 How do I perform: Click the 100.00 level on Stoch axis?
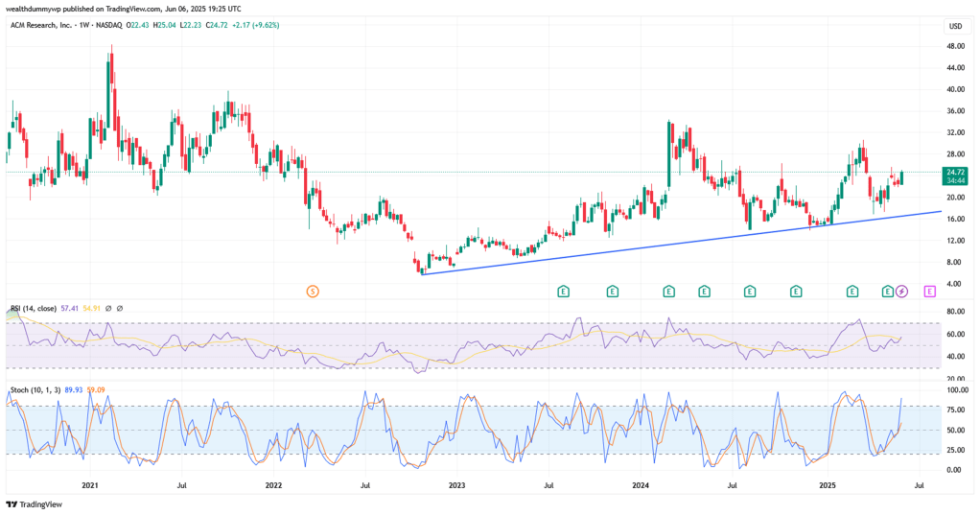(958, 390)
